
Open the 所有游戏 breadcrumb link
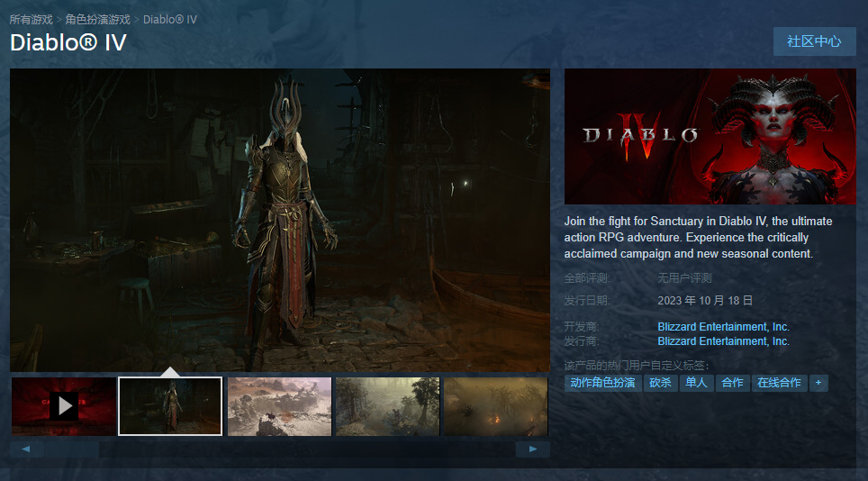click(x=31, y=20)
